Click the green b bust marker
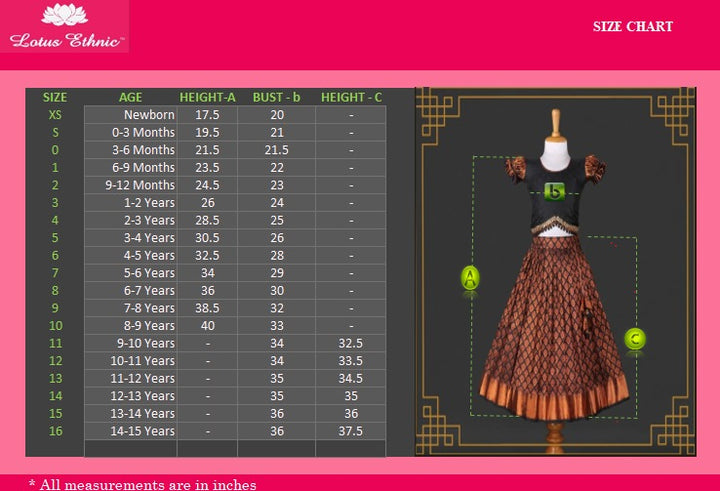Screen dimensions: 720x491 (554, 192)
